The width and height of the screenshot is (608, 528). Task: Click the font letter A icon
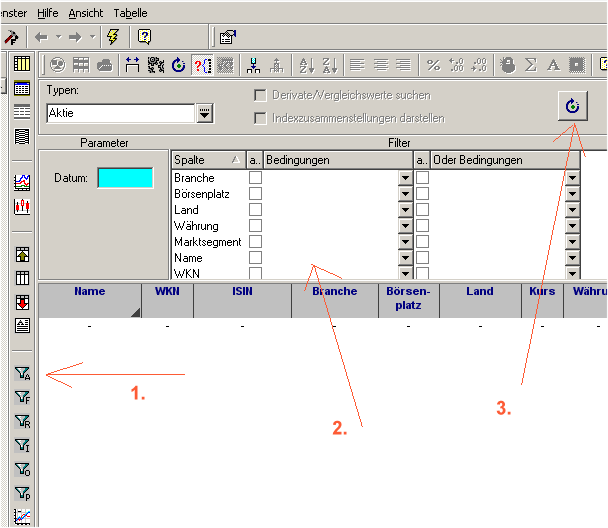click(553, 65)
